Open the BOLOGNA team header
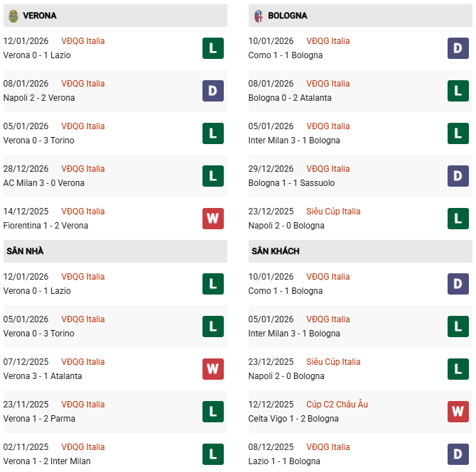Image resolution: width=476 pixels, height=472 pixels. (x=288, y=16)
